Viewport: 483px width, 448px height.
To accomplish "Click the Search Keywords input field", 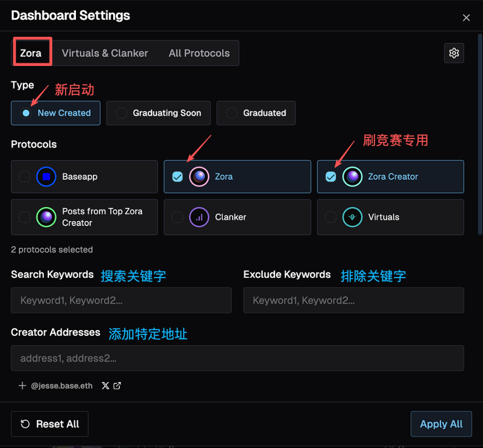I will (121, 300).
